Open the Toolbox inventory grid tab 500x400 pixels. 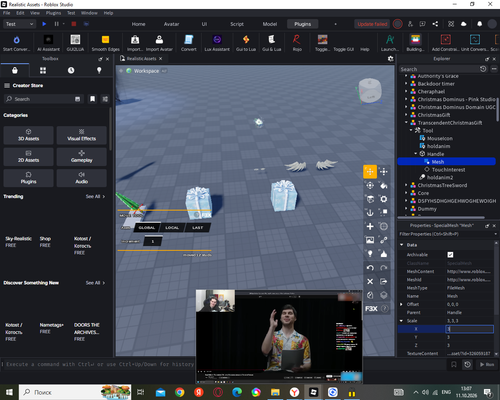[43, 70]
